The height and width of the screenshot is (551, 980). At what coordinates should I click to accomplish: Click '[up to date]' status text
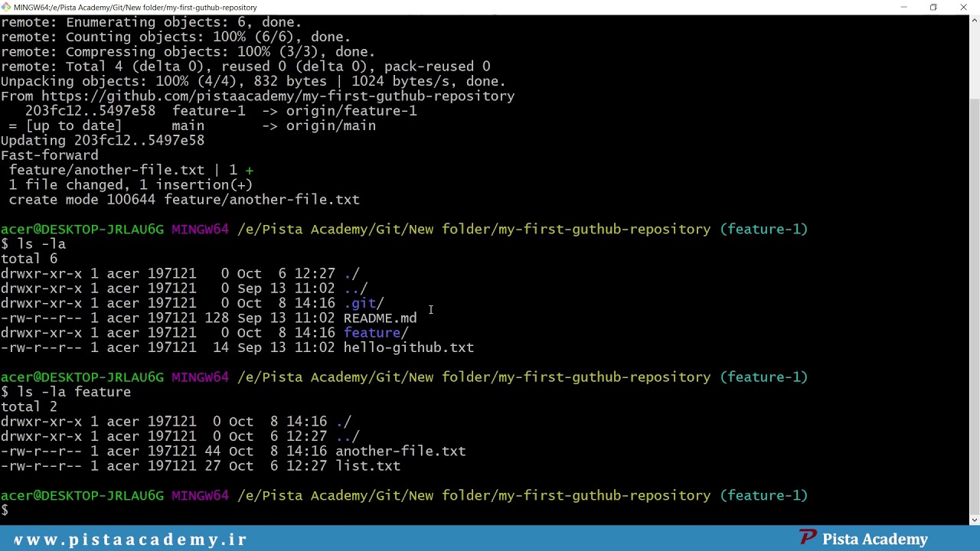click(x=73, y=126)
